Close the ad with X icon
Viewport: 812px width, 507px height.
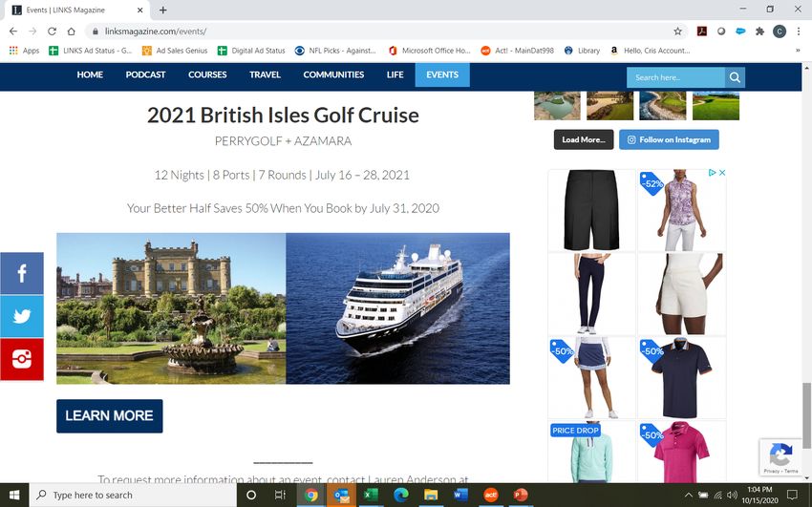pos(722,173)
